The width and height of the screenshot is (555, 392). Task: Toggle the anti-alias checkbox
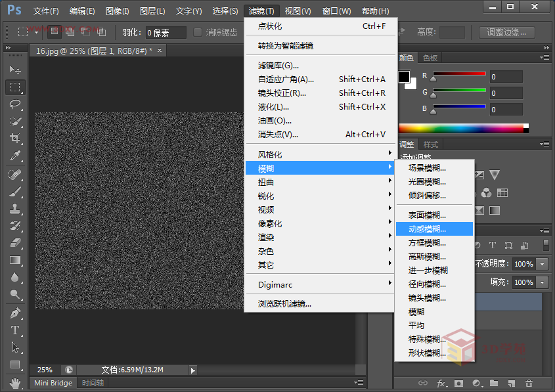pos(198,32)
